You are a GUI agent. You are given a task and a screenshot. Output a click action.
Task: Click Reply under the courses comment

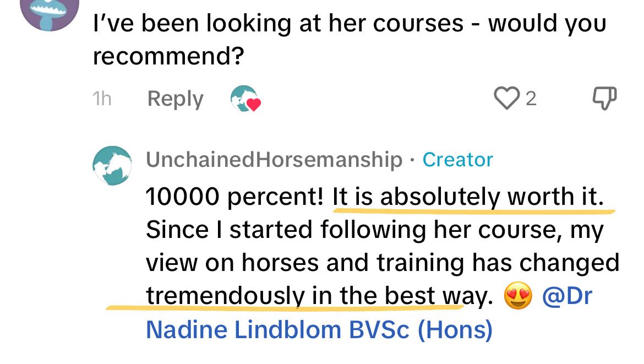click(175, 99)
